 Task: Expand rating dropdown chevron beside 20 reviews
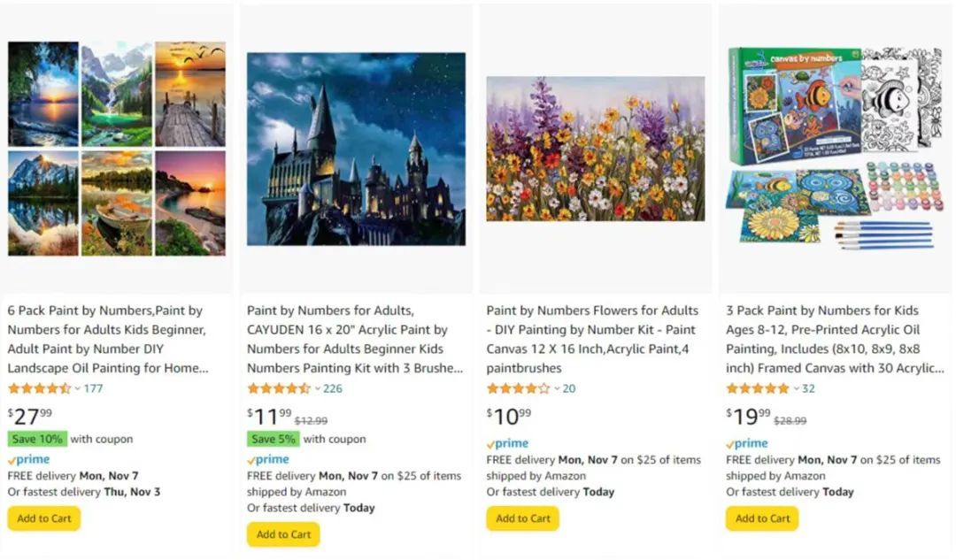[x=557, y=388]
